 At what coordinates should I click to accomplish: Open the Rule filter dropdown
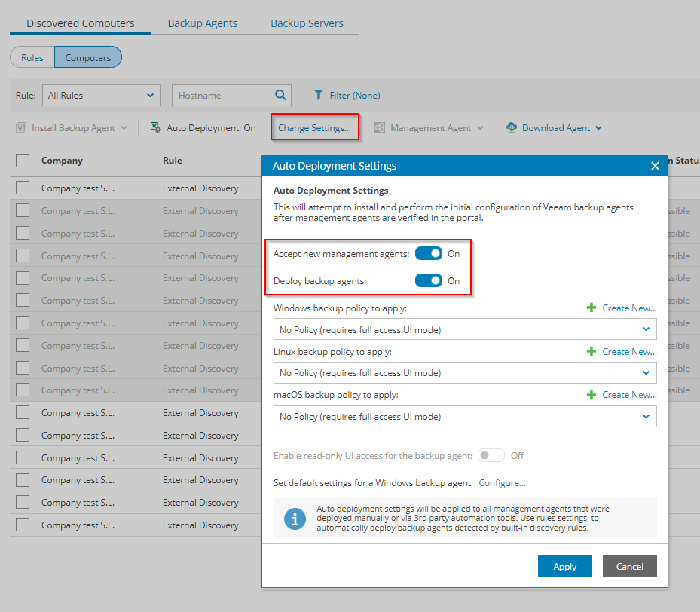(x=101, y=95)
